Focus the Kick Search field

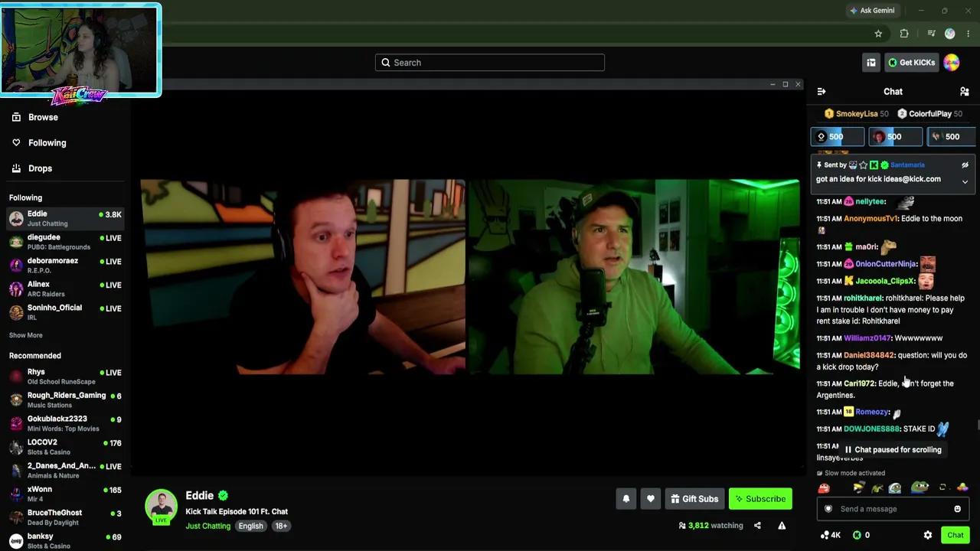click(x=490, y=63)
